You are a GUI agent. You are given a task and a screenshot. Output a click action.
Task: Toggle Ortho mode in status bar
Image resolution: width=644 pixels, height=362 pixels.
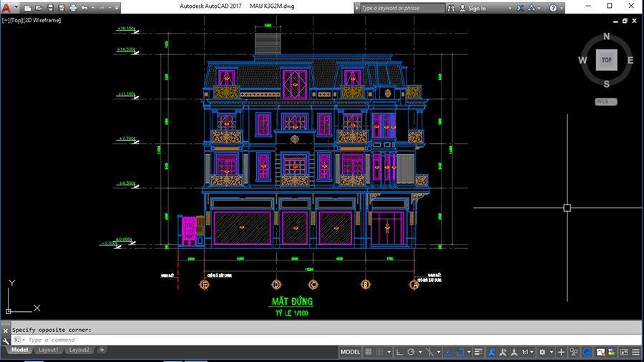pos(399,352)
